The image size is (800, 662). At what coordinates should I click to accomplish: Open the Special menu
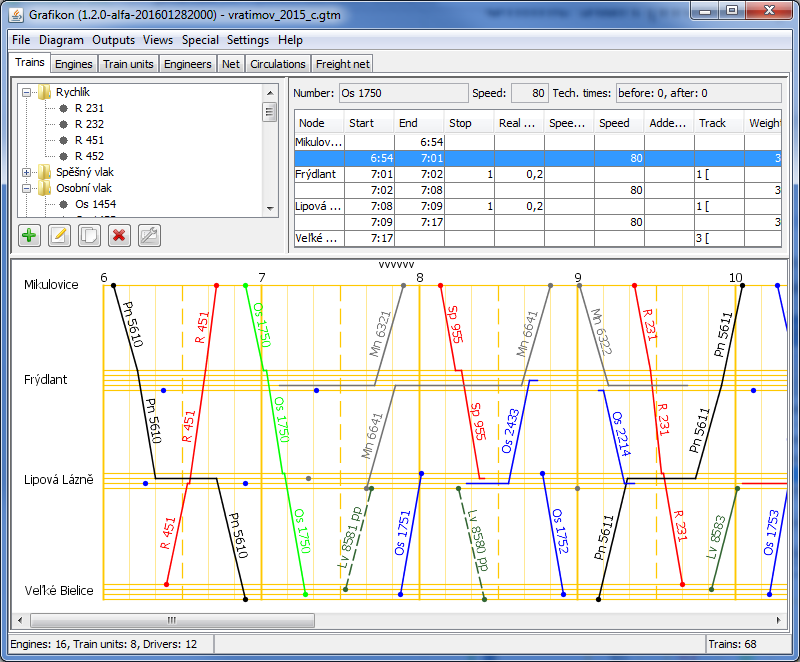click(200, 40)
